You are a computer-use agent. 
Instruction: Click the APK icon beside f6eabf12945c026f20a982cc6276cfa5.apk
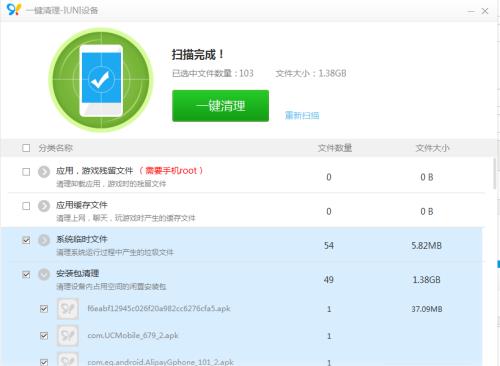click(x=68, y=309)
